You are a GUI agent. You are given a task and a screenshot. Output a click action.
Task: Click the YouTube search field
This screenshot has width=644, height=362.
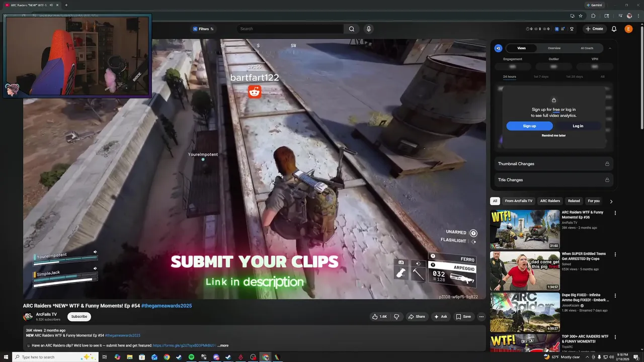(x=289, y=29)
